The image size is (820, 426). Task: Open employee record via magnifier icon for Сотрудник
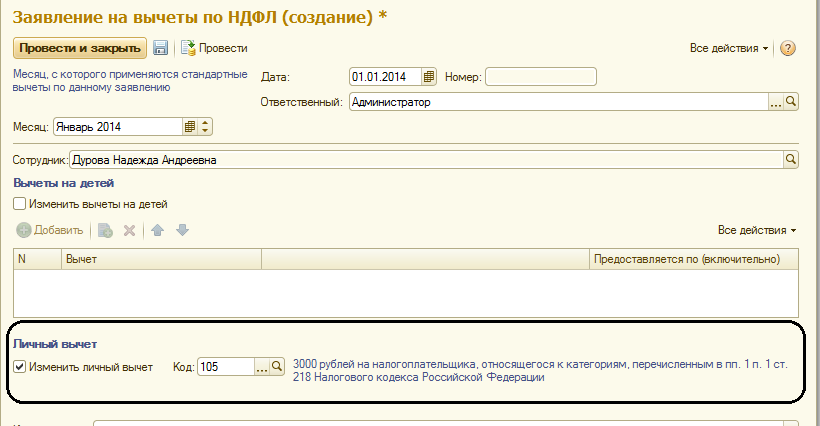[791, 159]
